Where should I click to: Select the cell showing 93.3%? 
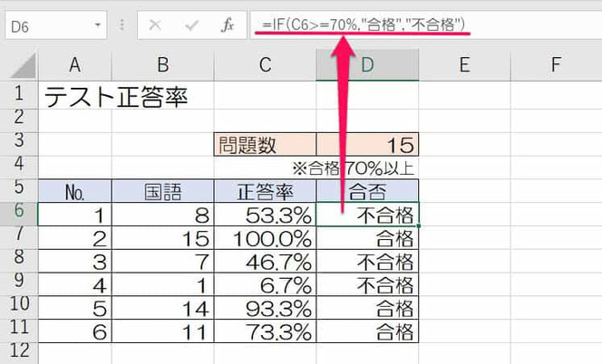pos(265,308)
